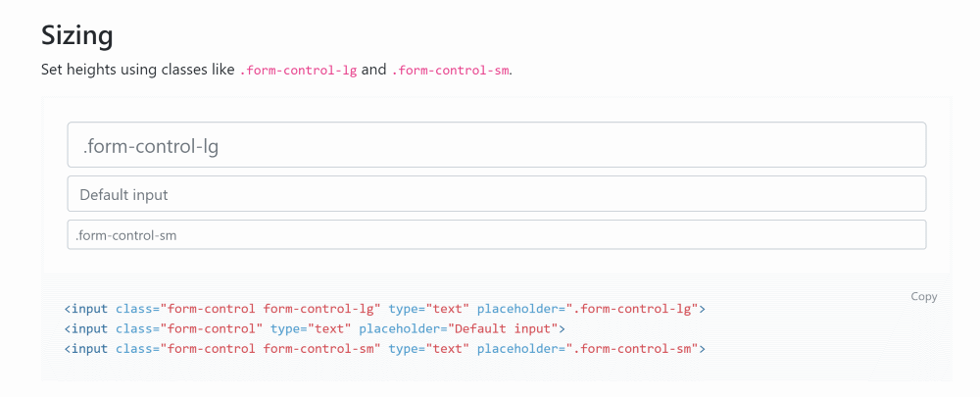Focus the Default input text field
The height and width of the screenshot is (397, 980).
496,194
